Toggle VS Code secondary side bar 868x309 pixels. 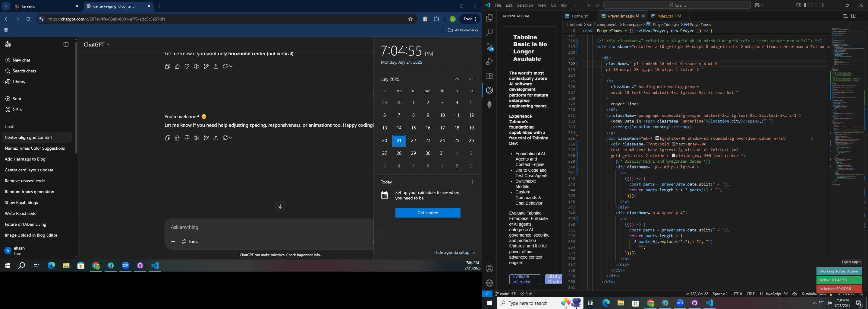pyautogui.click(x=822, y=5)
